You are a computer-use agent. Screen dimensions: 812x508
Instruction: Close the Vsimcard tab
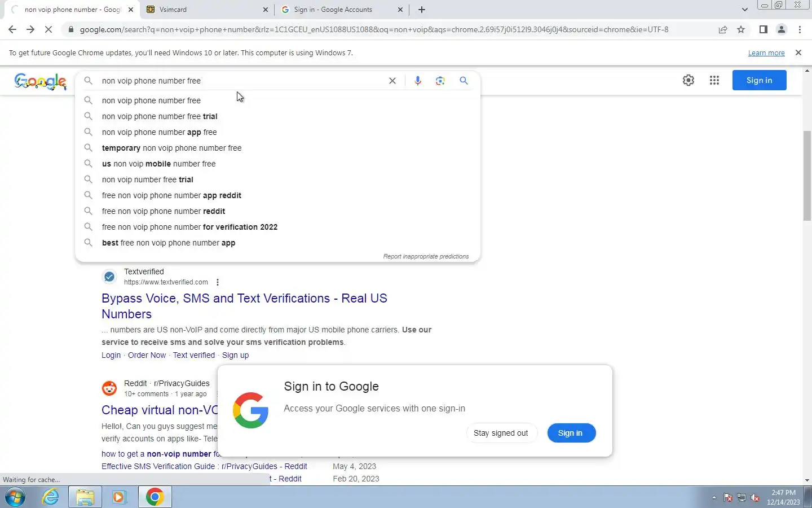point(266,10)
